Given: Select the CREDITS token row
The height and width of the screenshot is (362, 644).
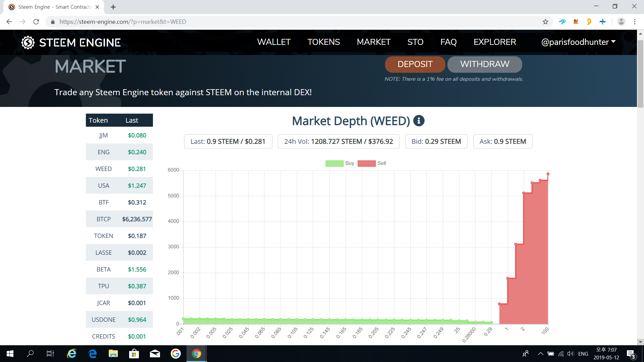Looking at the screenshot, I should point(119,337).
